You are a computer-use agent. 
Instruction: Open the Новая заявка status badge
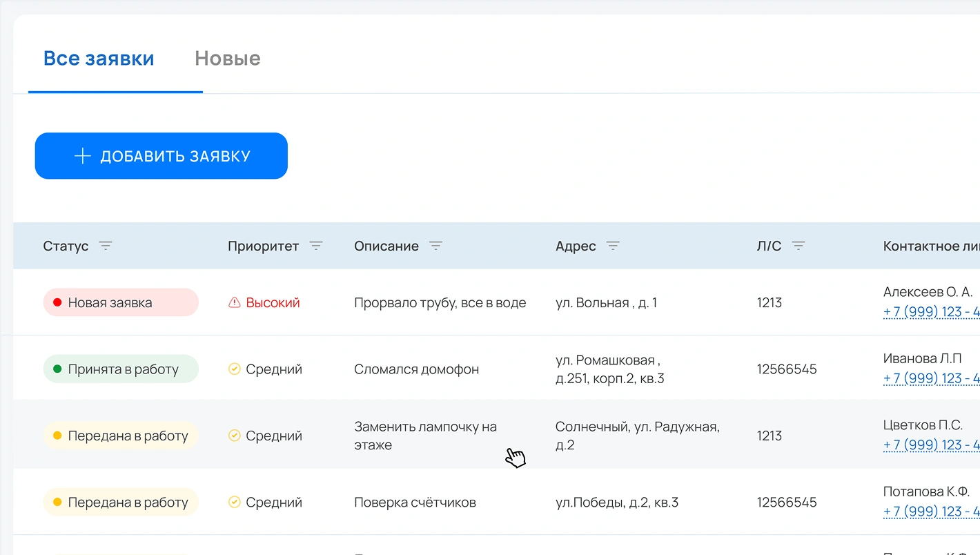coord(121,302)
